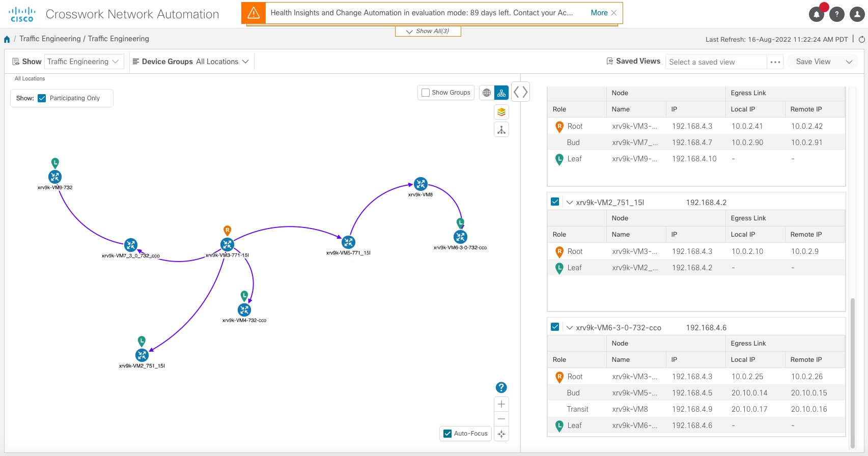
Task: Click Leaf row with IP 192.168.4.2
Action: click(696, 268)
